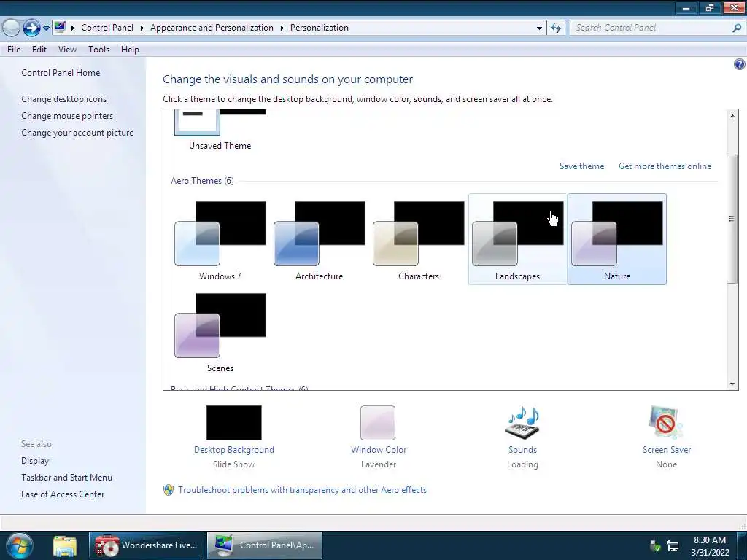
Task: Click the network tray icon
Action: (673, 545)
